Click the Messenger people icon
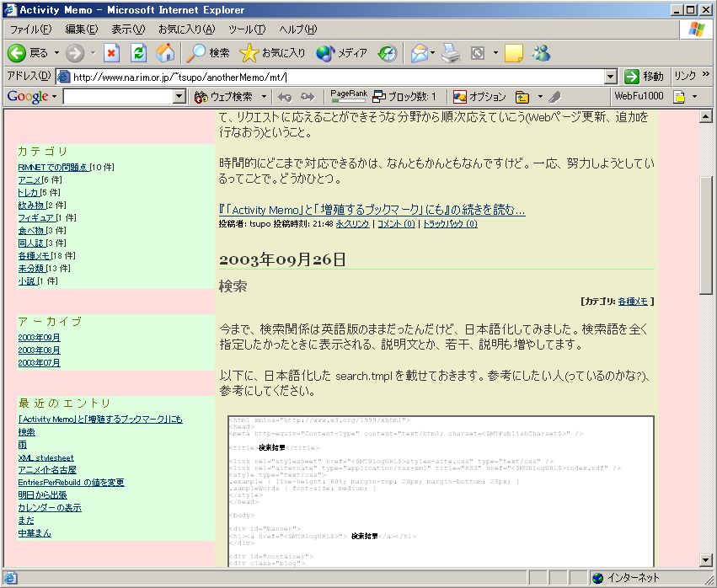Image resolution: width=717 pixels, height=588 pixels. click(x=540, y=53)
